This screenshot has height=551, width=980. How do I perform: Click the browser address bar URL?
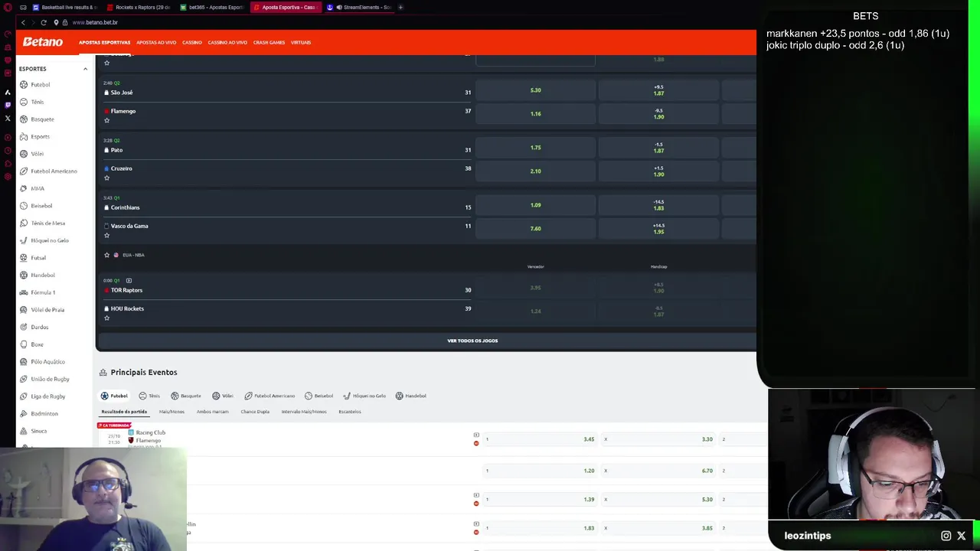(95, 22)
